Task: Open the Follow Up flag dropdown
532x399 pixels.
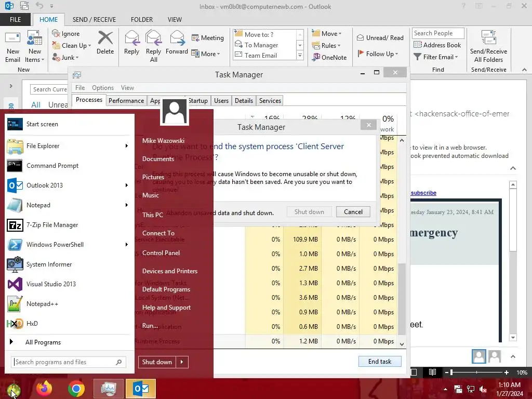Action: [x=378, y=54]
